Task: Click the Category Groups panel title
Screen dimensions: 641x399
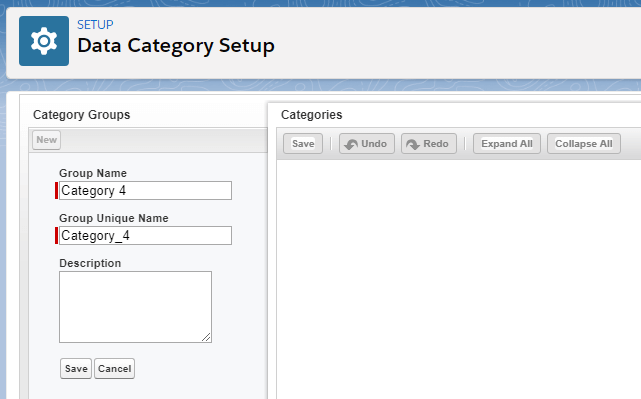Action: pos(82,114)
